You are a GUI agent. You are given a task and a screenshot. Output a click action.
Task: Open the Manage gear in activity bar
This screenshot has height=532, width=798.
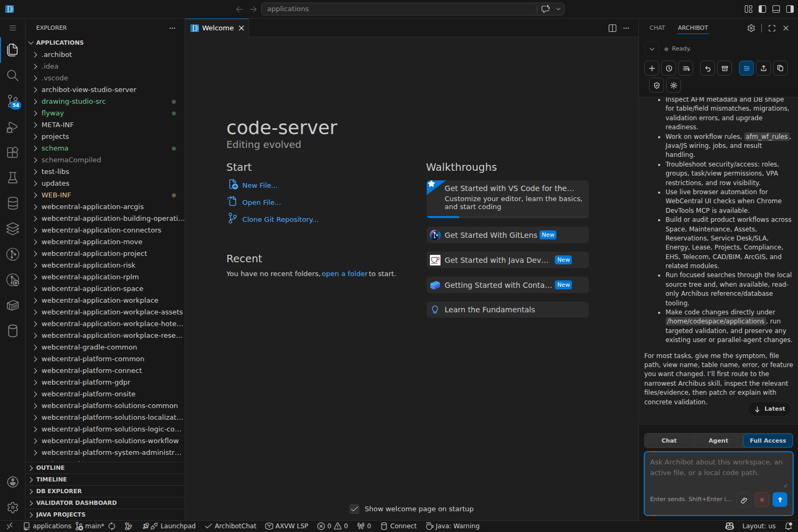[x=13, y=508]
